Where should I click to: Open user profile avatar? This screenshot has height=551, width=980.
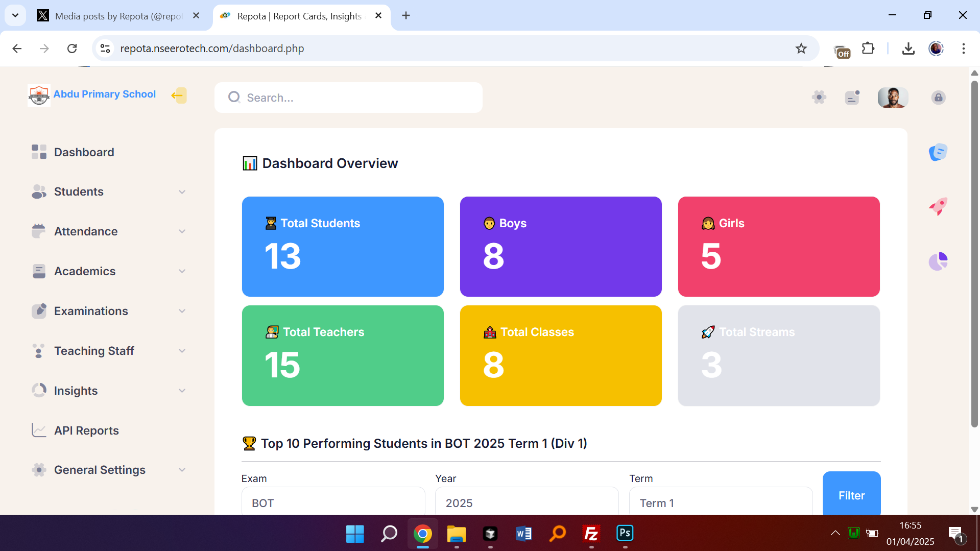coord(892,97)
